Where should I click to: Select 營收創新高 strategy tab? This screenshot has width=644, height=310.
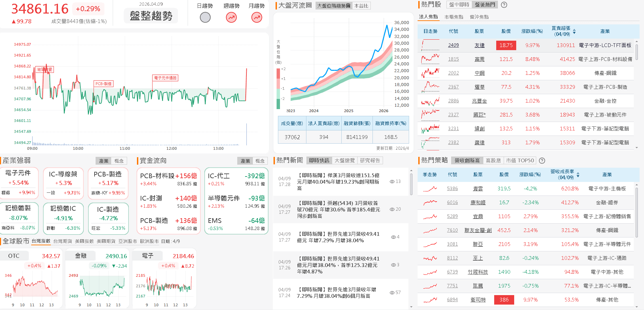[467, 161]
